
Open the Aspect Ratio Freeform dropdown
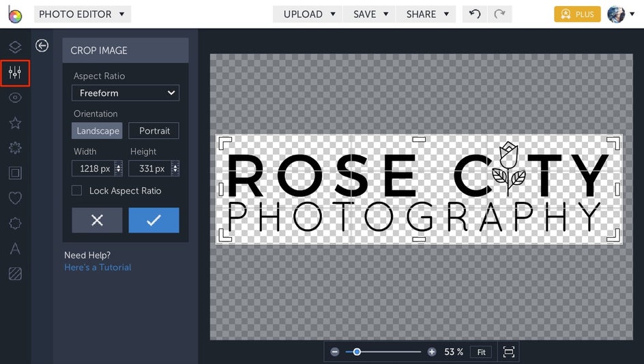coord(126,93)
